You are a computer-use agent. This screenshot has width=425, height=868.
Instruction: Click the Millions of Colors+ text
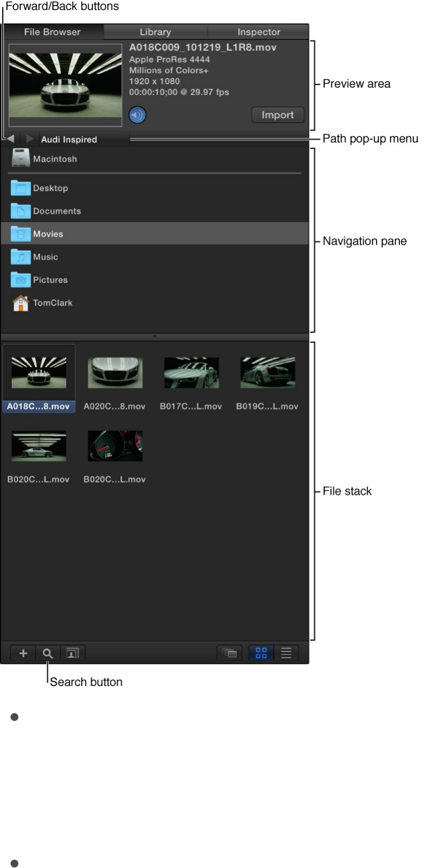tap(169, 70)
